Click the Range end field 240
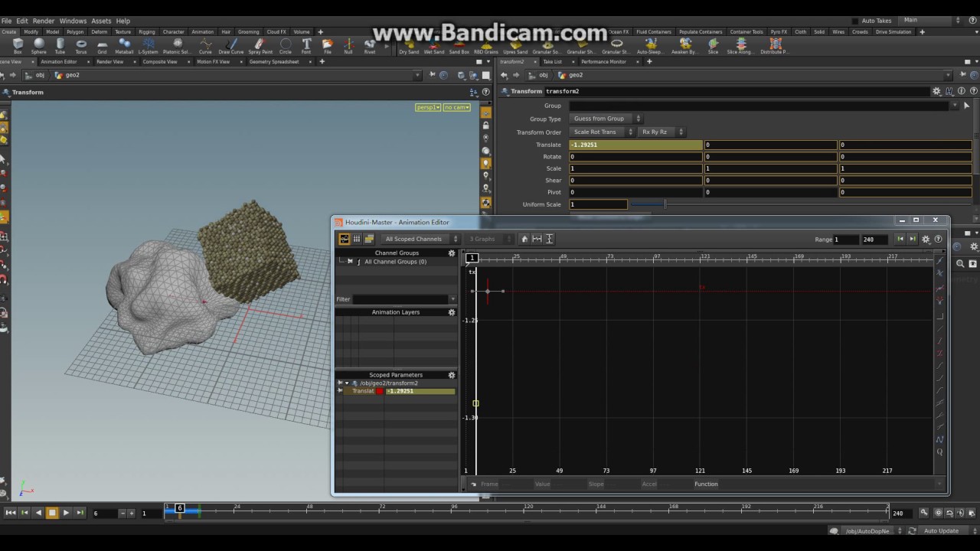The width and height of the screenshot is (980, 551). point(875,240)
